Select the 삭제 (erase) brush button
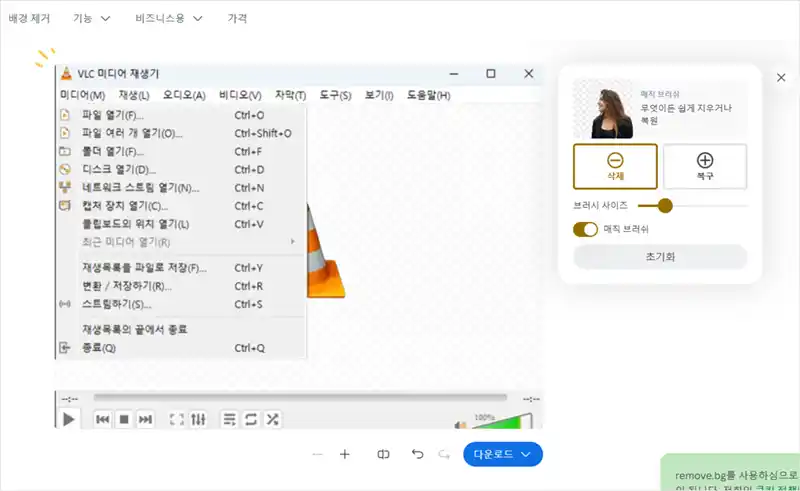This screenshot has width=800, height=491. [615, 166]
